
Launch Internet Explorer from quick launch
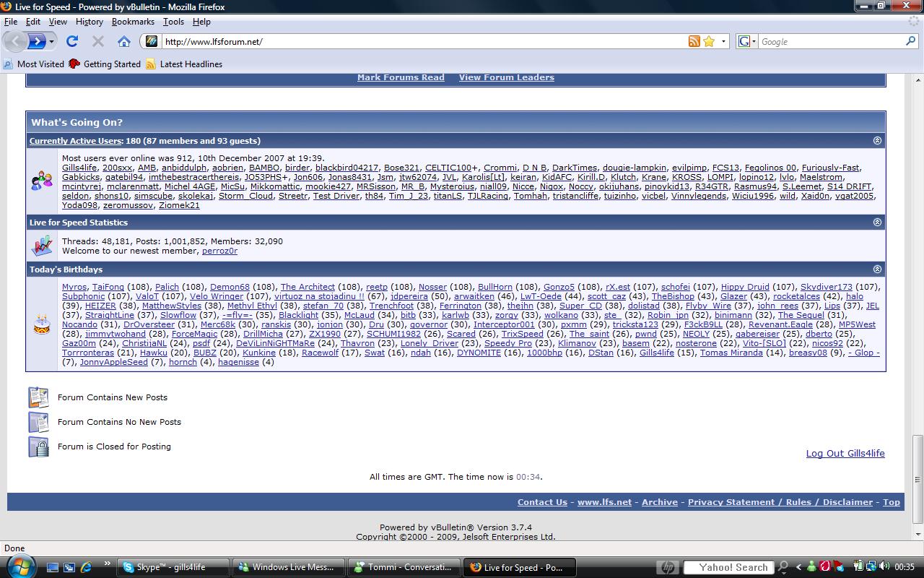click(87, 567)
